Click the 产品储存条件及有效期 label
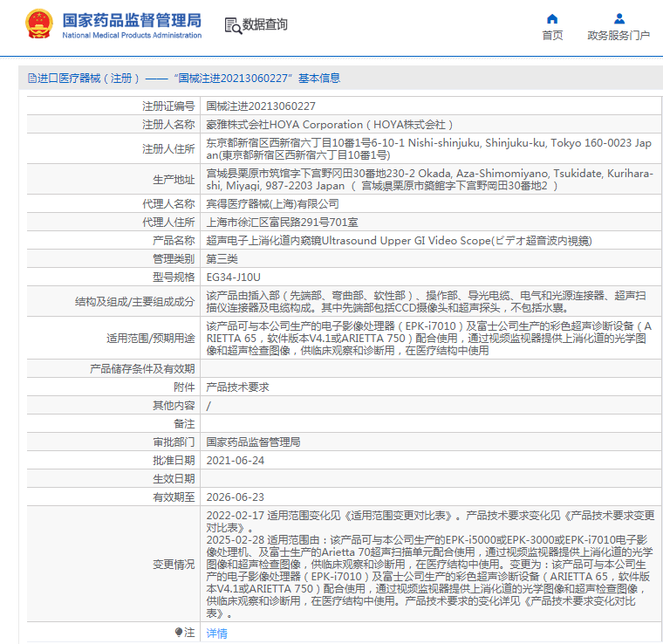 coord(142,369)
